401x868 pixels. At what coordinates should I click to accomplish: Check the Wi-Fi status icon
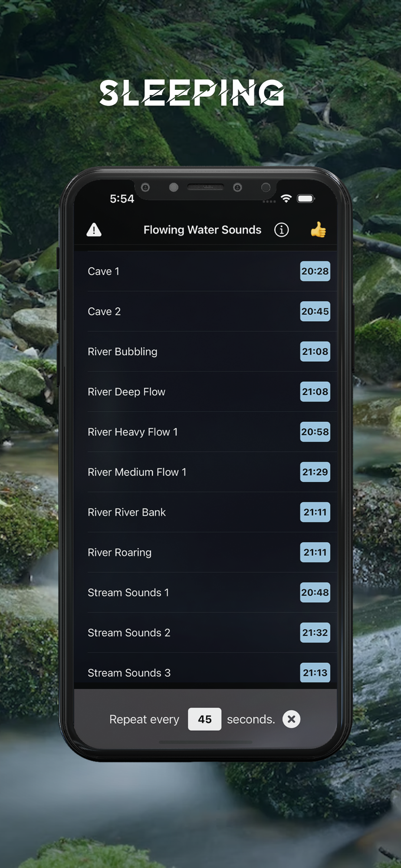coord(286,198)
